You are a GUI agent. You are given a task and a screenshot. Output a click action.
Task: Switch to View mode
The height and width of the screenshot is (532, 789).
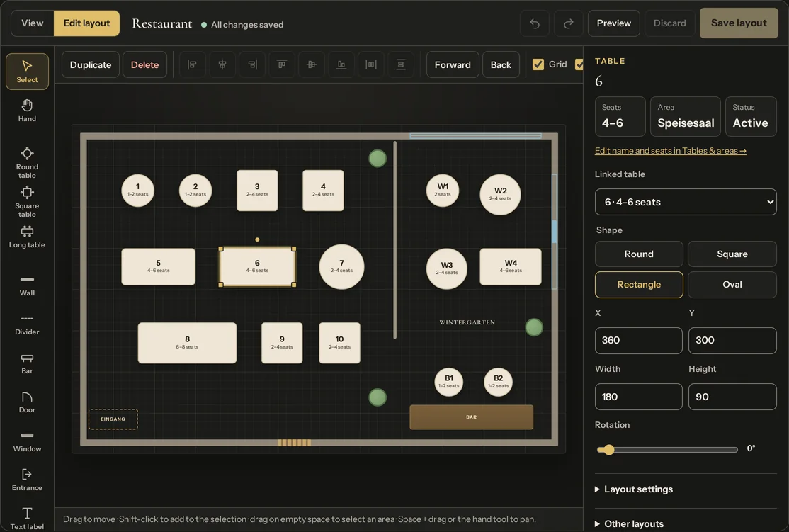coord(32,23)
